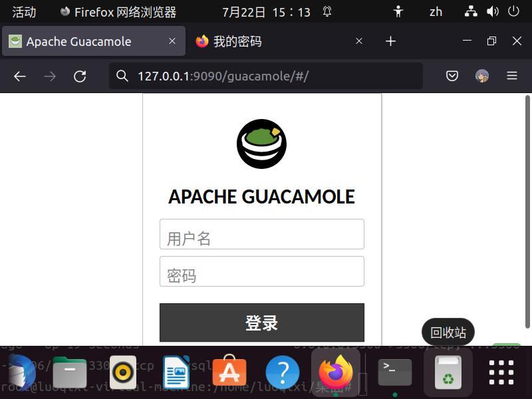Open the Firefox hamburger menu

point(512,76)
